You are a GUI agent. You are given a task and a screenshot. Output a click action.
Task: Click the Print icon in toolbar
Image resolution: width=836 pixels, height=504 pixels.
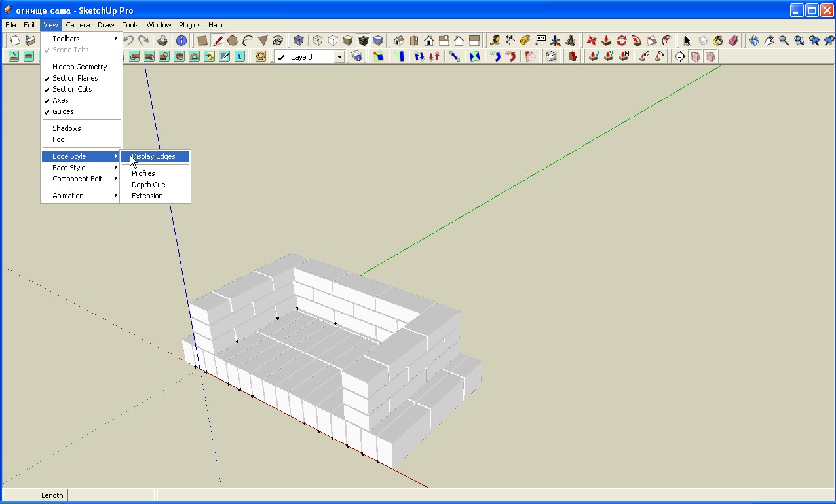[162, 41]
